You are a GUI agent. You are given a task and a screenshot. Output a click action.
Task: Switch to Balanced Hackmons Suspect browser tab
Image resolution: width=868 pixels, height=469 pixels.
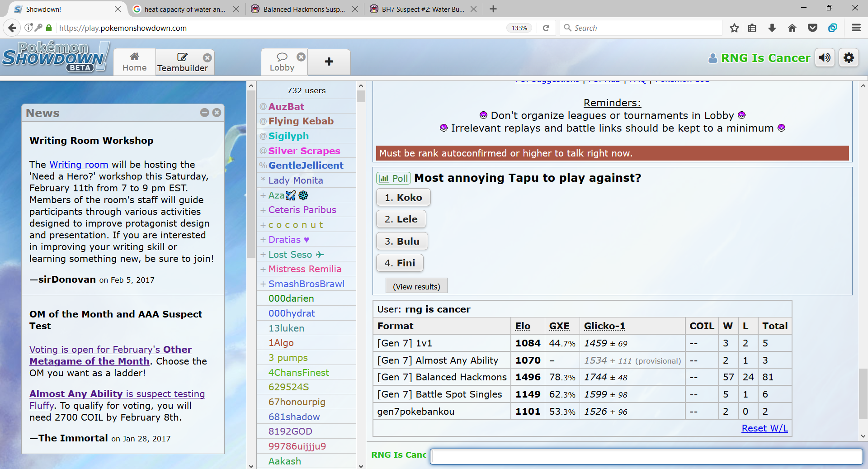304,9
